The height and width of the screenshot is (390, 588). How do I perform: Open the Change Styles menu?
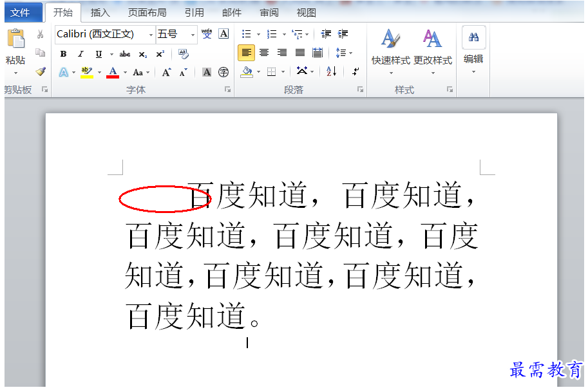tap(433, 51)
